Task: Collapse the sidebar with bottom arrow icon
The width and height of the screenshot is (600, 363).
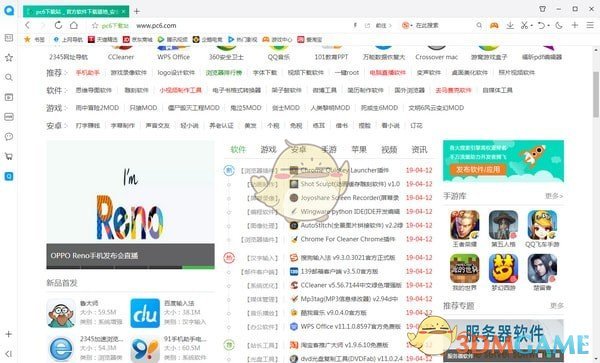Action: tap(8, 354)
